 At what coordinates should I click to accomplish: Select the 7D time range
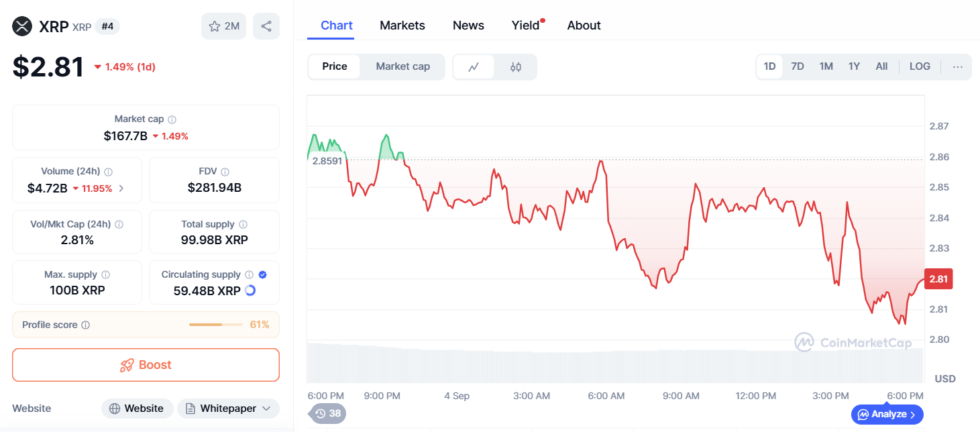[x=797, y=66]
